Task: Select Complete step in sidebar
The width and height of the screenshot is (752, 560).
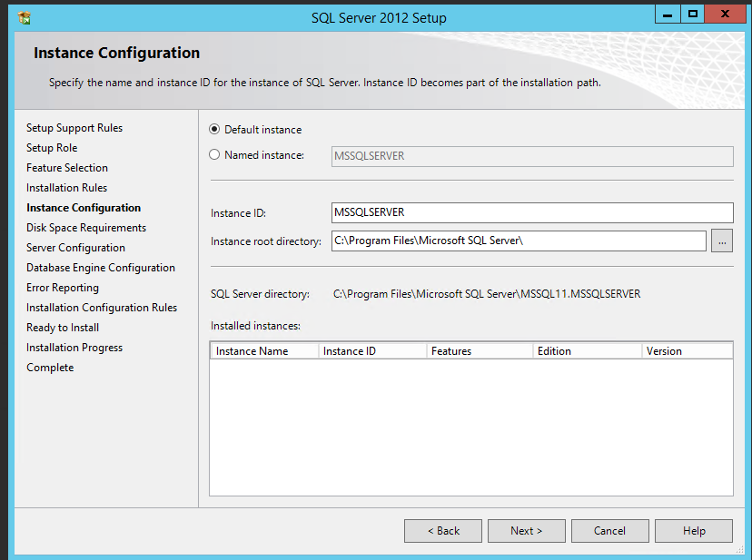Action: pos(50,368)
